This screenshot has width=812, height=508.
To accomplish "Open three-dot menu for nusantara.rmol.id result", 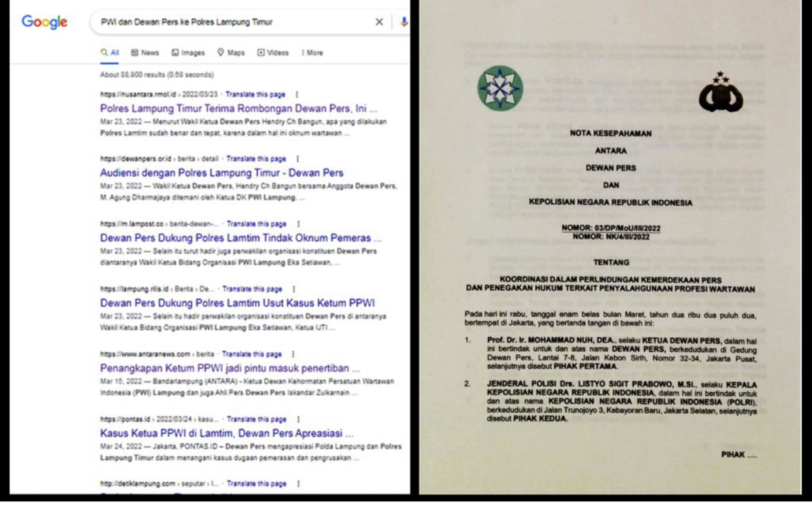I will point(297,94).
